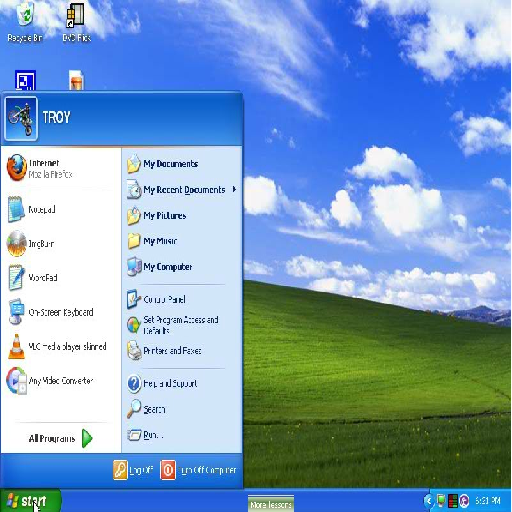
Task: Open Any Video Converter
Action: coord(61,381)
